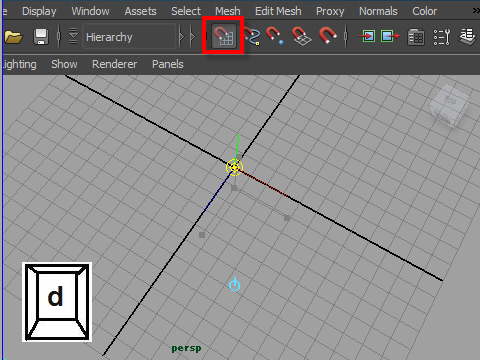Screen dimensions: 480x360
Task: Click the Make live surface magnet icon
Action: pos(328,36)
